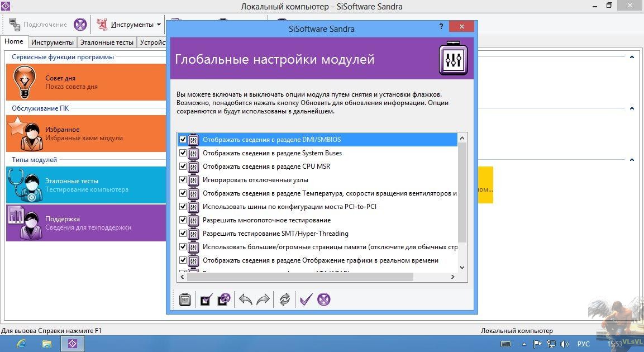Click the refresh arrows icon in dialog
This screenshot has width=644, height=352.
(285, 299)
